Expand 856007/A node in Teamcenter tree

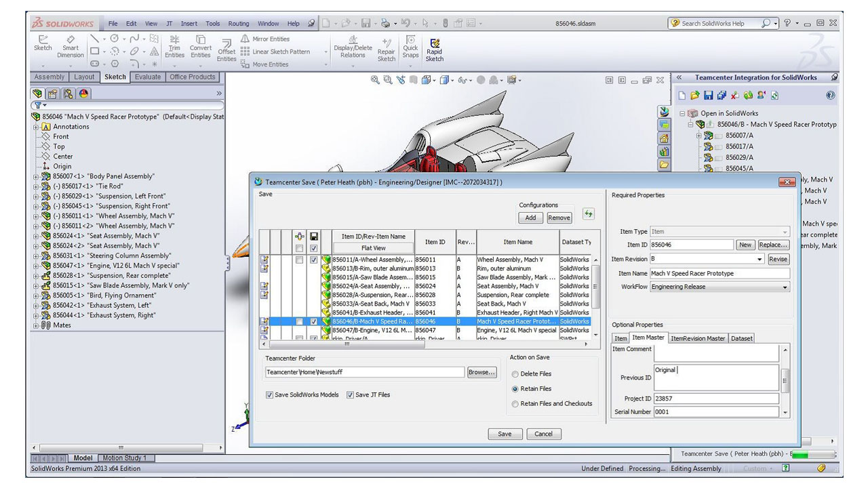tap(699, 136)
